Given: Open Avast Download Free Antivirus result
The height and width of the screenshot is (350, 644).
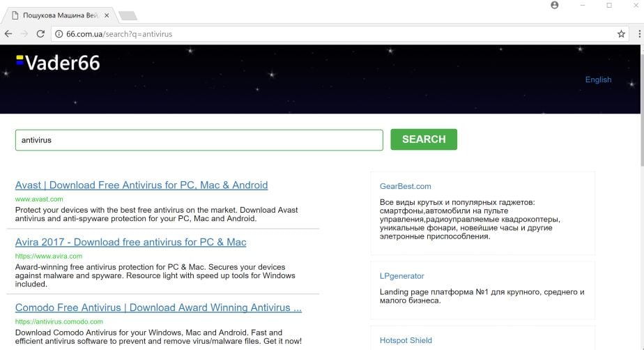Looking at the screenshot, I should pos(141,185).
